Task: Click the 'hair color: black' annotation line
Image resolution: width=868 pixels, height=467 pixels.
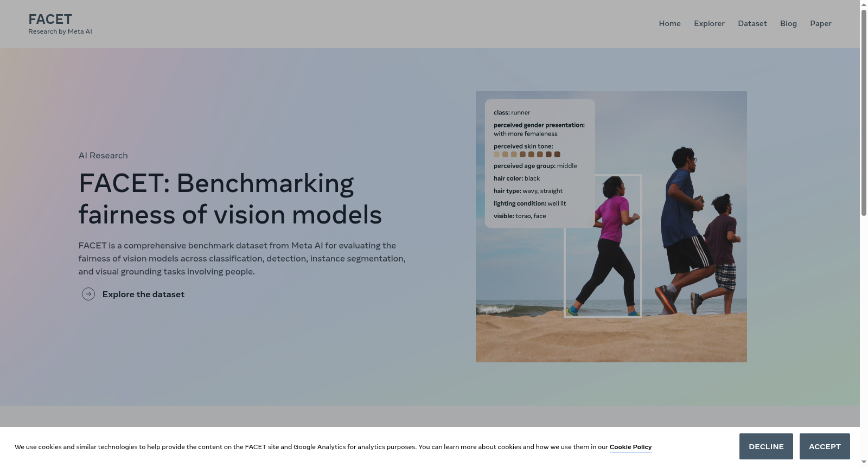Action: (516, 178)
